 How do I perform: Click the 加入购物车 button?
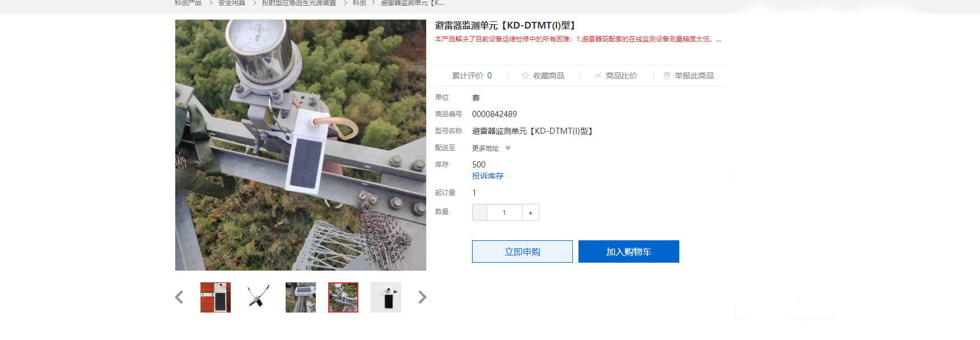point(629,251)
